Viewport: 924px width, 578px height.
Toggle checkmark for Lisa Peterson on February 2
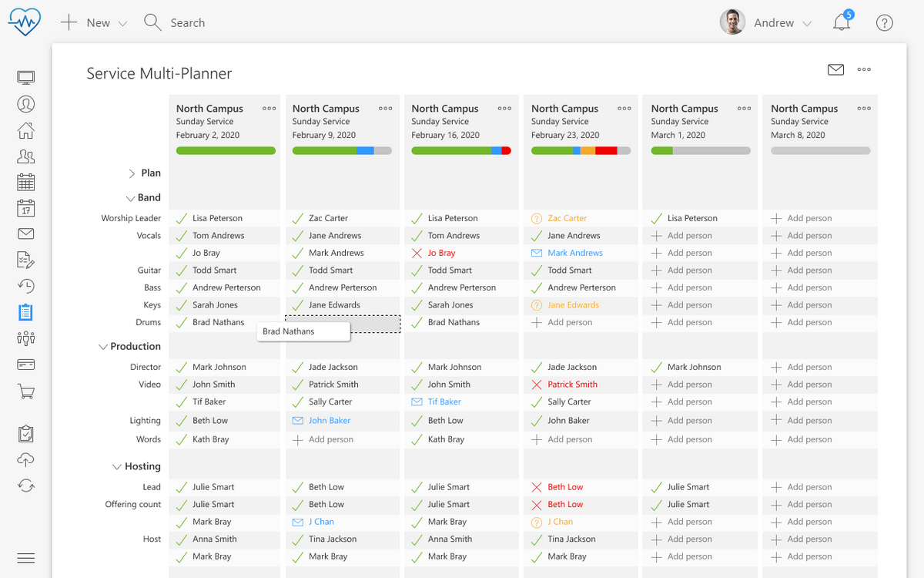tap(182, 219)
